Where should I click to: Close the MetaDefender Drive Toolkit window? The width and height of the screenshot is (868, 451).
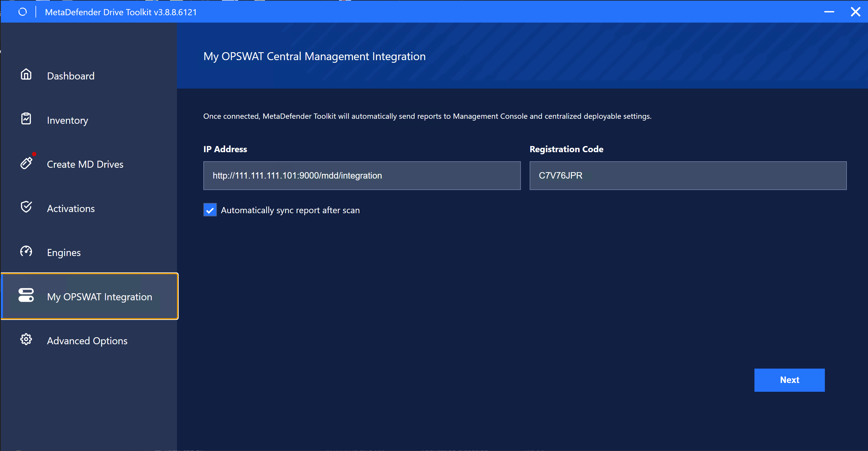[x=855, y=12]
